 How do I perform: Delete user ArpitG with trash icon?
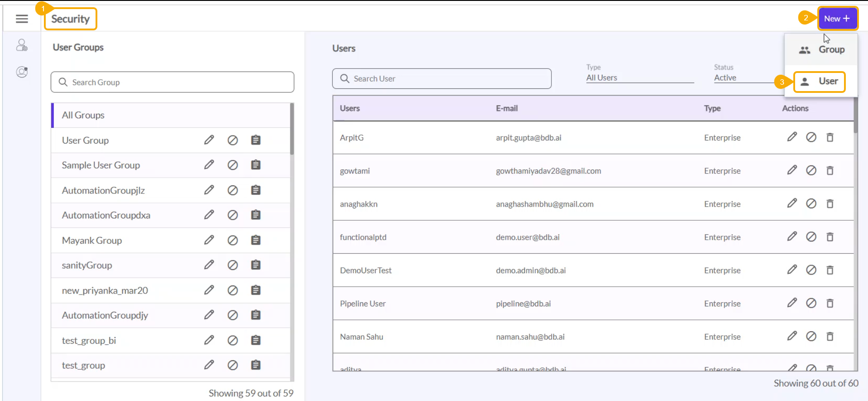[830, 137]
